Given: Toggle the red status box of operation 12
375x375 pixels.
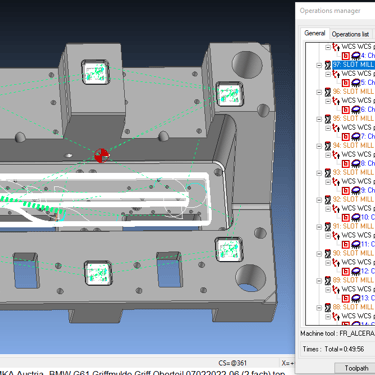Looking at the screenshot, I should click(x=346, y=271).
